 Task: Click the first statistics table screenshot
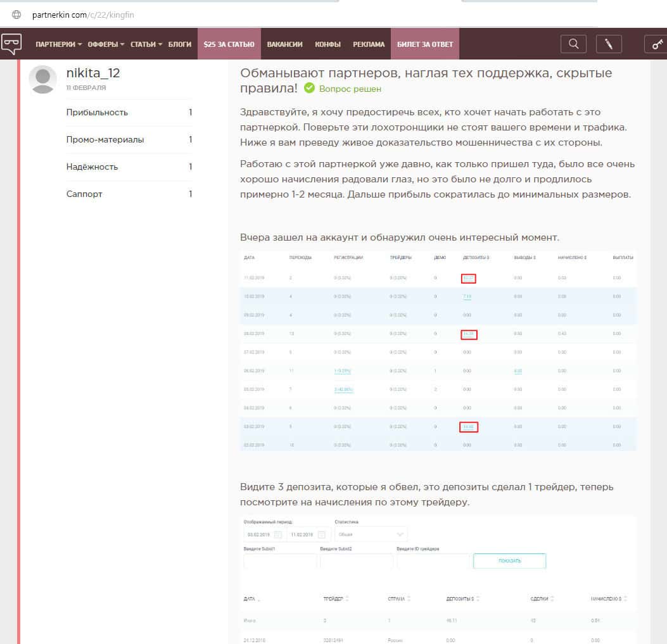tap(438, 351)
